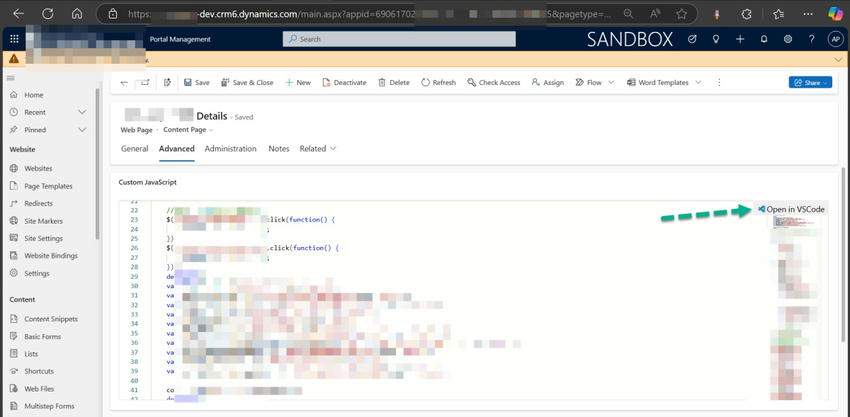Click the Delete command
Viewport: 850px width, 417px height.
tap(394, 83)
